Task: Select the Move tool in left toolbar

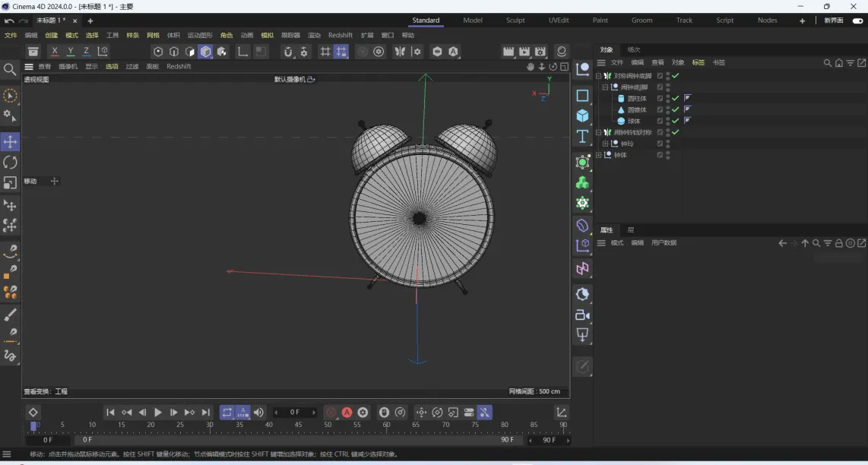Action: [x=10, y=142]
